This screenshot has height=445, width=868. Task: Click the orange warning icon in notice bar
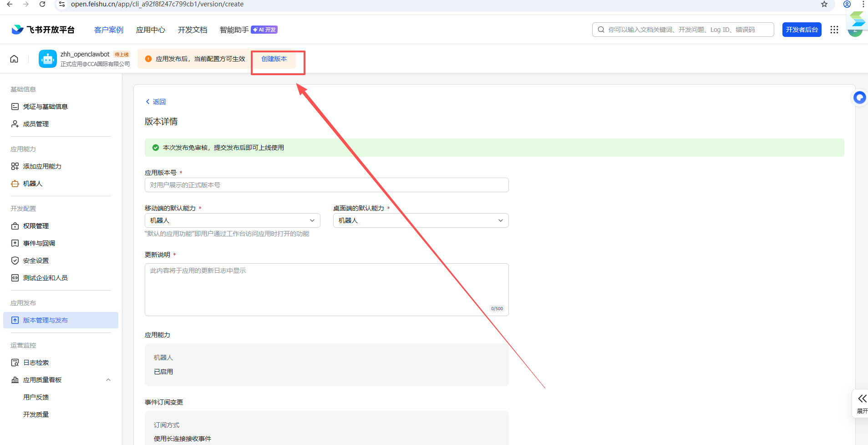coord(148,59)
